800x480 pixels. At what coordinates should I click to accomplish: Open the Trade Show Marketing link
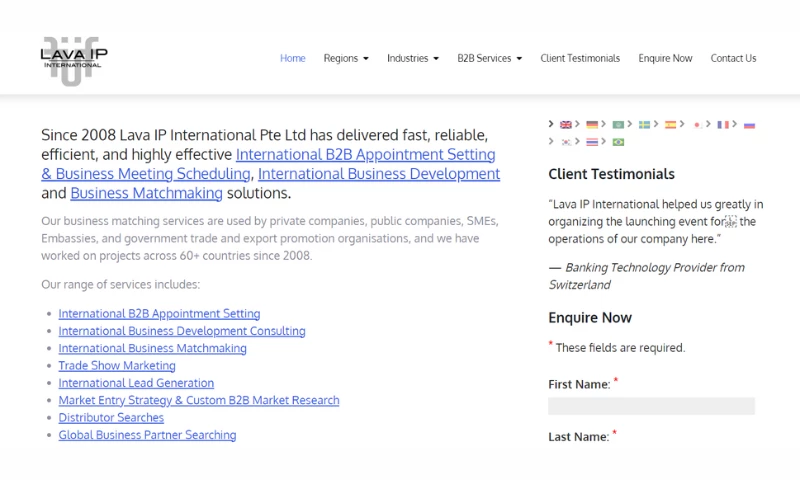click(117, 366)
